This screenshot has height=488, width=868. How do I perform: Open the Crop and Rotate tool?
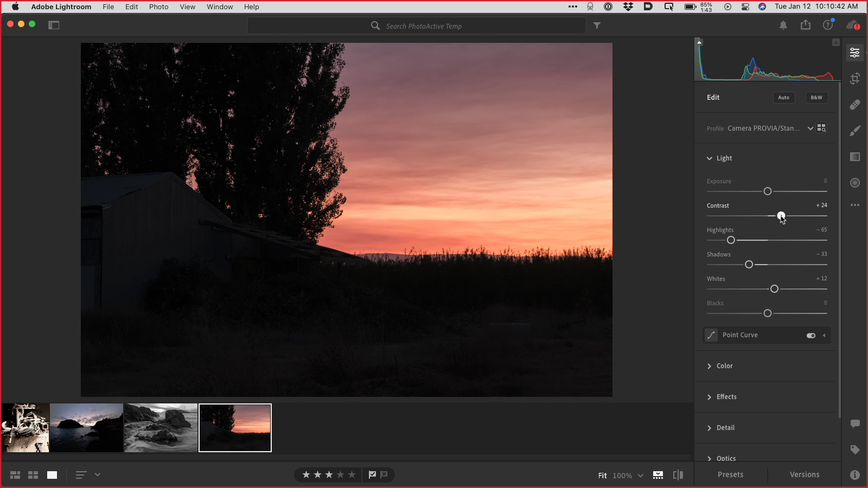point(855,79)
